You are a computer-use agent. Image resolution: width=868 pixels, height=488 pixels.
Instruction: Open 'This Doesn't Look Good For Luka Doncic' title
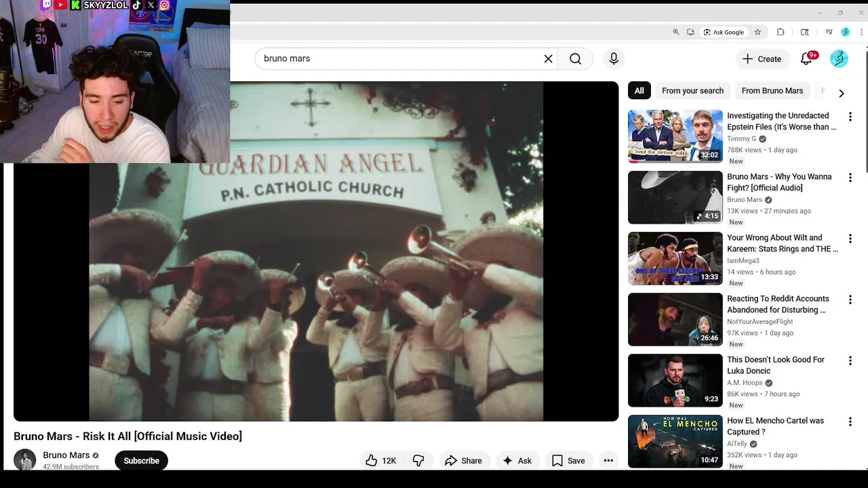(x=776, y=365)
